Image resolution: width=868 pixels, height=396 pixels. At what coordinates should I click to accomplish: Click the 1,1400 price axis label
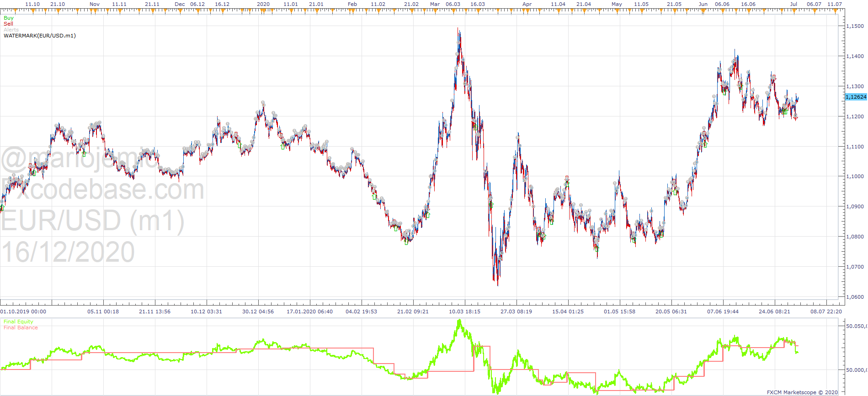(855, 56)
